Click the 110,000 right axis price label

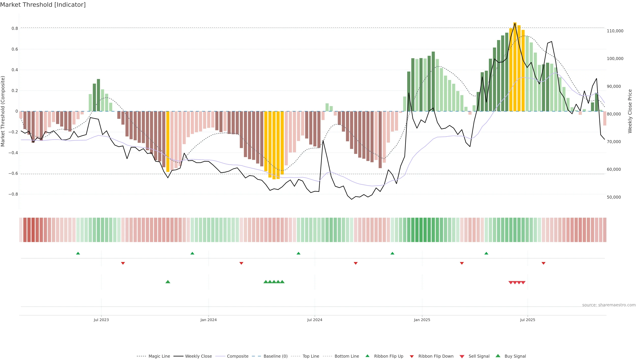point(615,31)
